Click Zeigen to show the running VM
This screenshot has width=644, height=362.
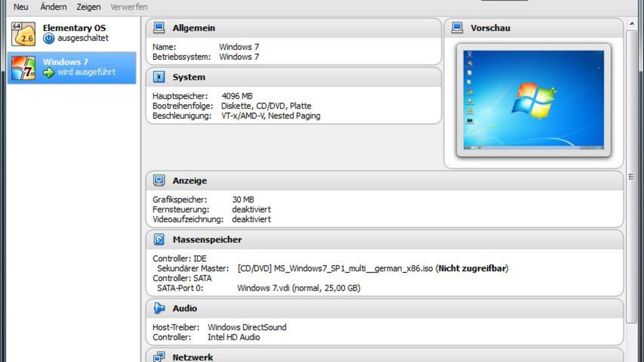coord(88,6)
